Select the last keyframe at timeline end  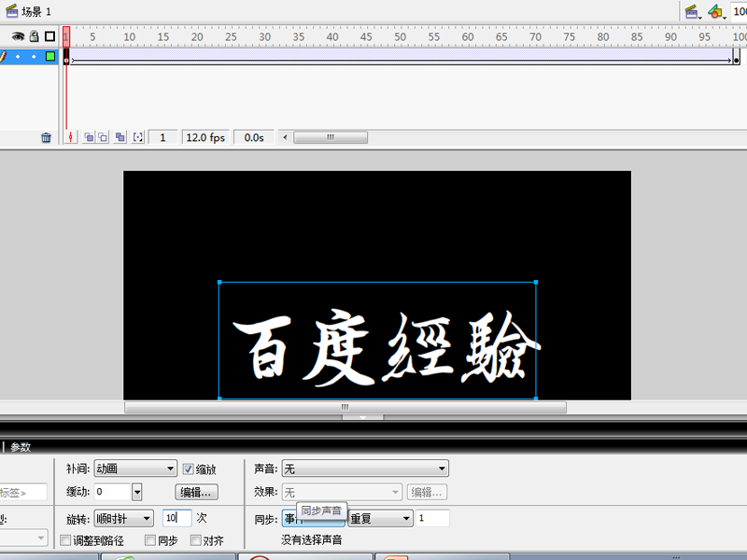click(737, 57)
